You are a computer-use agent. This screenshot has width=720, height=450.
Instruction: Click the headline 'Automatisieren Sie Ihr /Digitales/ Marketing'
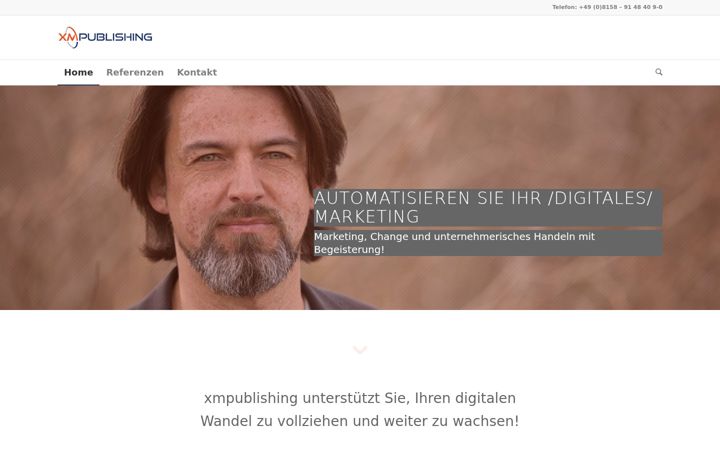pyautogui.click(x=488, y=207)
